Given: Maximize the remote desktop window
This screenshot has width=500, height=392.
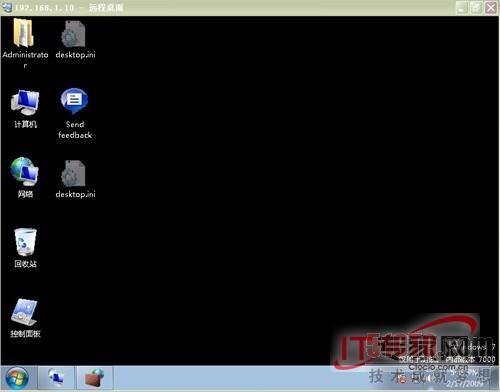Looking at the screenshot, I should (476, 8).
